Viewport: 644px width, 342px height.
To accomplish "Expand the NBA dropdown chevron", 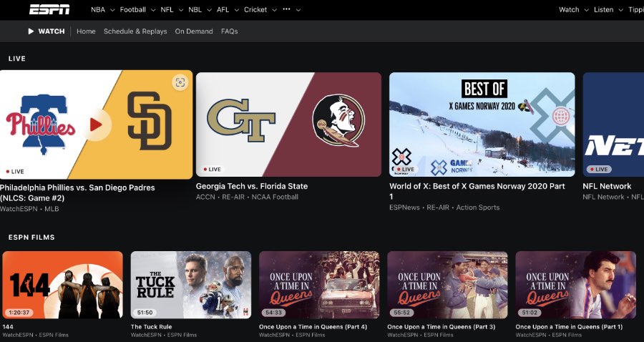I will (x=112, y=10).
